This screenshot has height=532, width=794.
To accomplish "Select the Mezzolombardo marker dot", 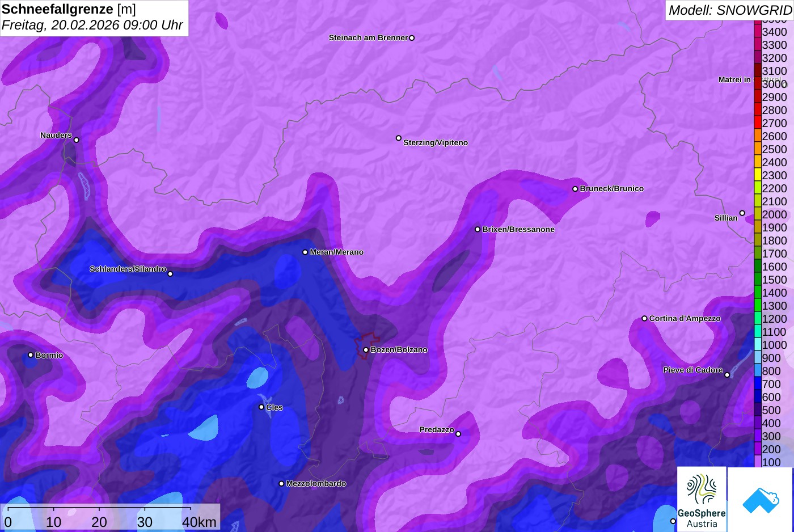I will [x=281, y=484].
